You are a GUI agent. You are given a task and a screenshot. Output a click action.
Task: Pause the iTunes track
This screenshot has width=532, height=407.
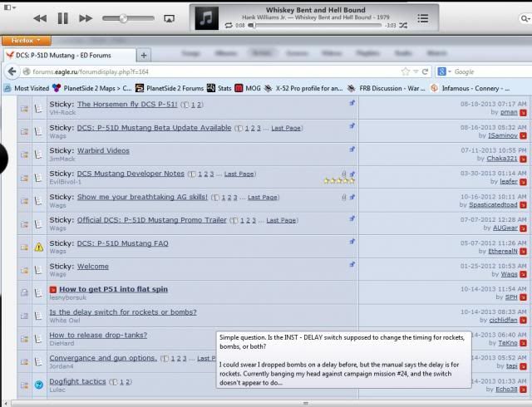[x=62, y=17]
